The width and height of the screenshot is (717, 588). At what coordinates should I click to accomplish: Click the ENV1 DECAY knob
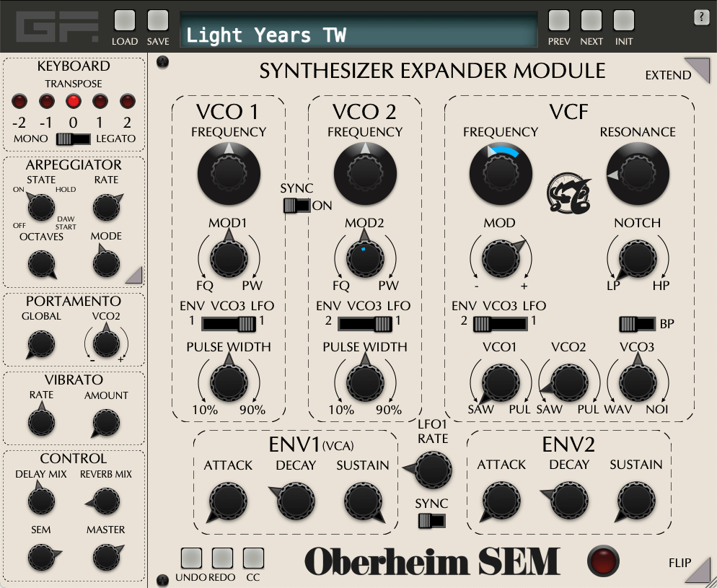(x=296, y=501)
